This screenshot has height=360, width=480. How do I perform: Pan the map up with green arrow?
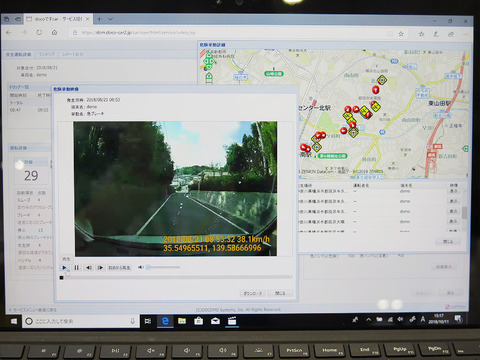pyautogui.click(x=209, y=55)
